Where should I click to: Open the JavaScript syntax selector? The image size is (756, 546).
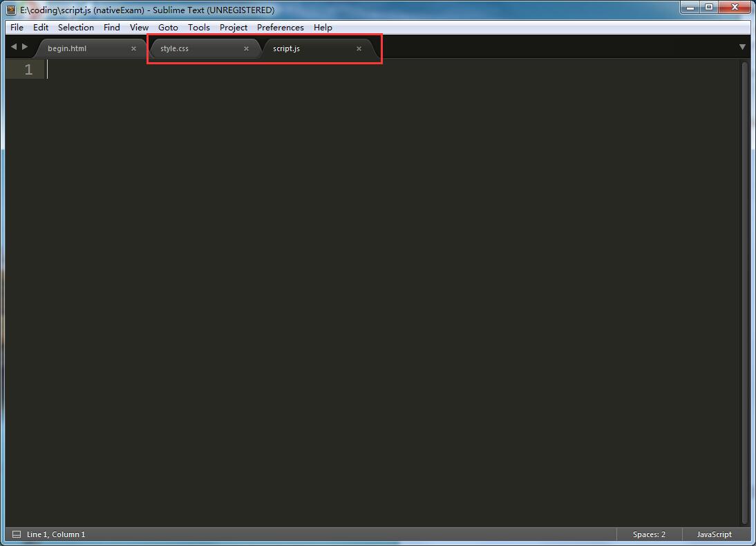click(714, 534)
